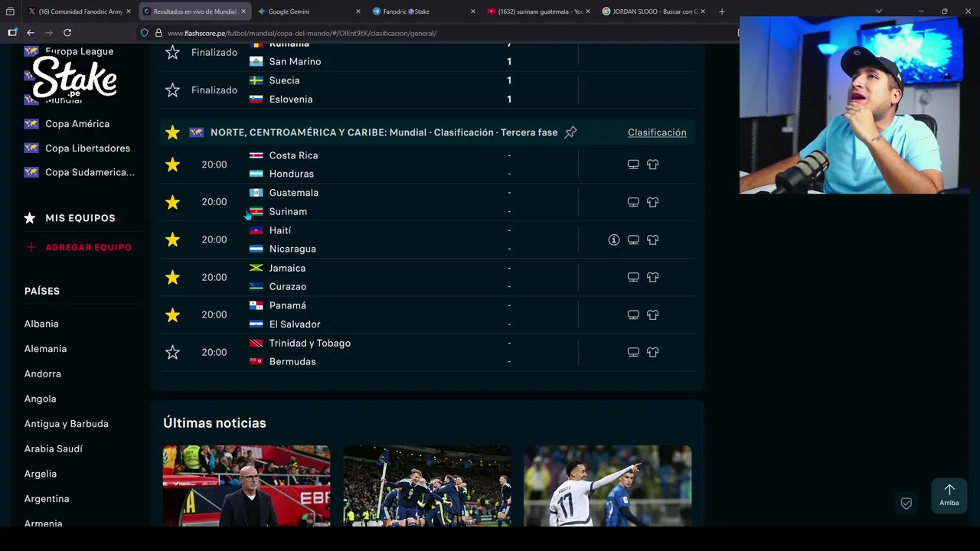Add Trinidad y Tobago match to favorites

coord(172,352)
